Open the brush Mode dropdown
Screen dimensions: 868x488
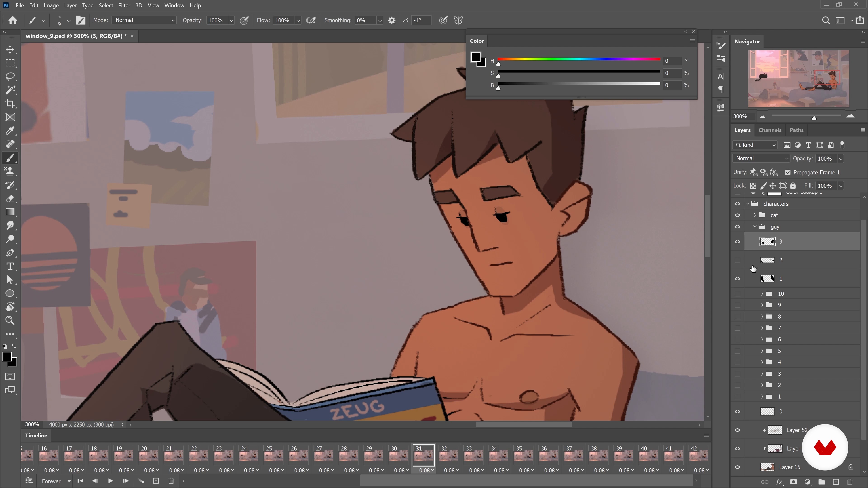coord(144,20)
